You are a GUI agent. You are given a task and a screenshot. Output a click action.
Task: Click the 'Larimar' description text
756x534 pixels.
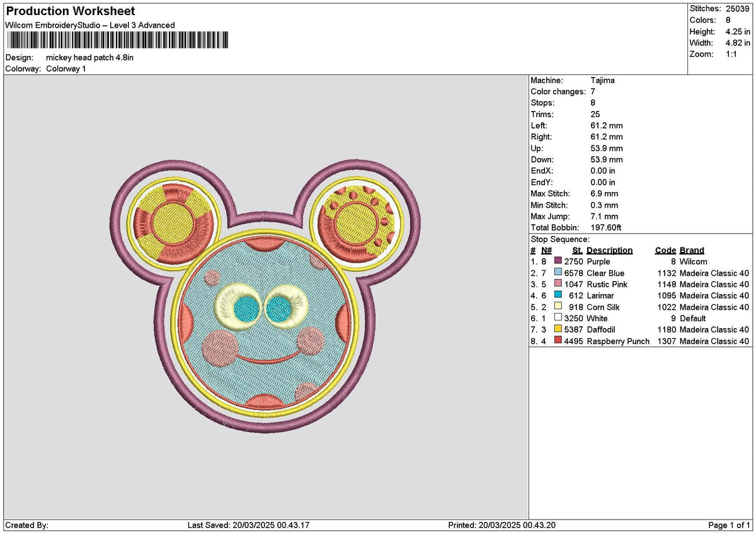point(600,295)
